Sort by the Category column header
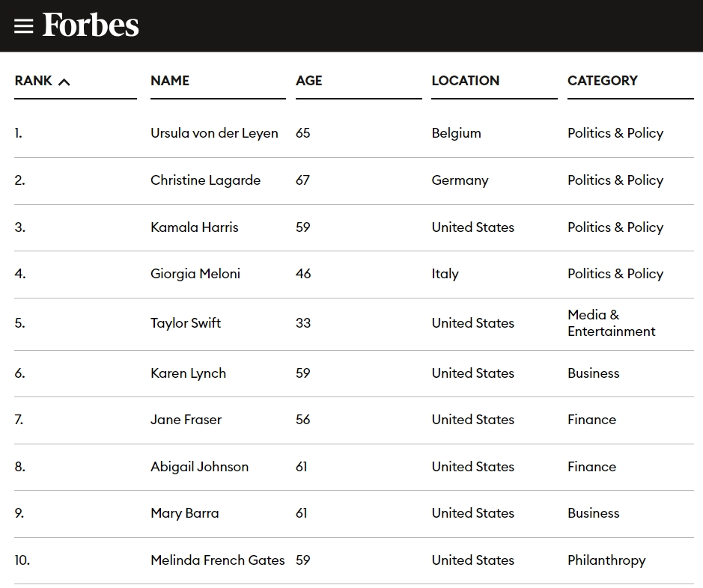Viewport: 703px width, 588px height. tap(603, 81)
